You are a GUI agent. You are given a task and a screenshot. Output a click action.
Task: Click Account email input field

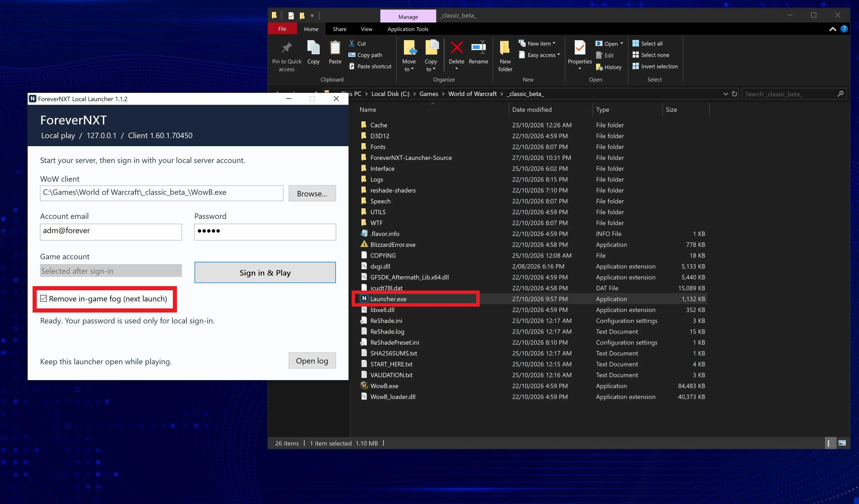111,232
